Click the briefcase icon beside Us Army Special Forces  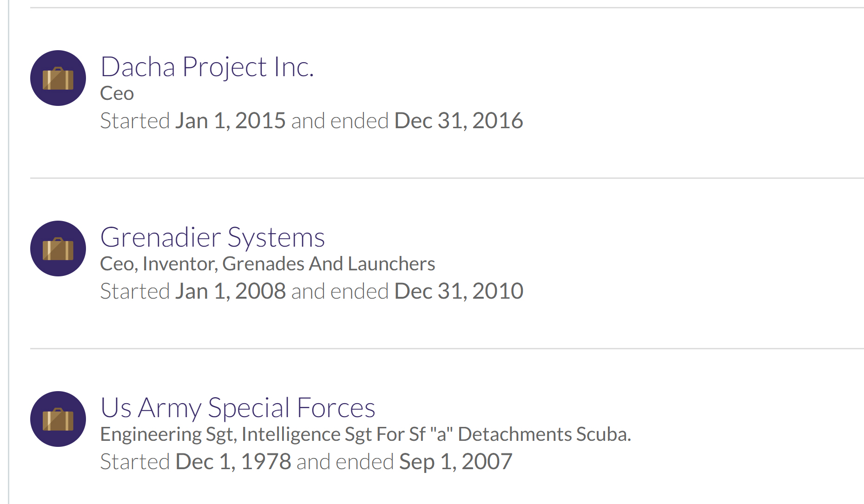[58, 419]
